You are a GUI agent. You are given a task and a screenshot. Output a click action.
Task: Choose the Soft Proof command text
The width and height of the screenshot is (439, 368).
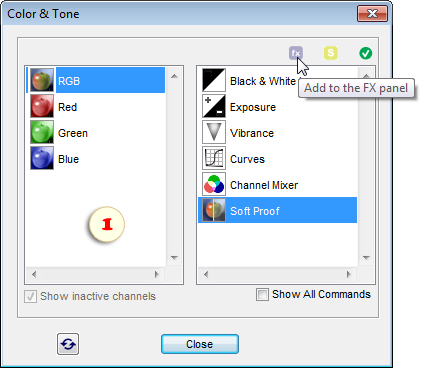coord(255,211)
